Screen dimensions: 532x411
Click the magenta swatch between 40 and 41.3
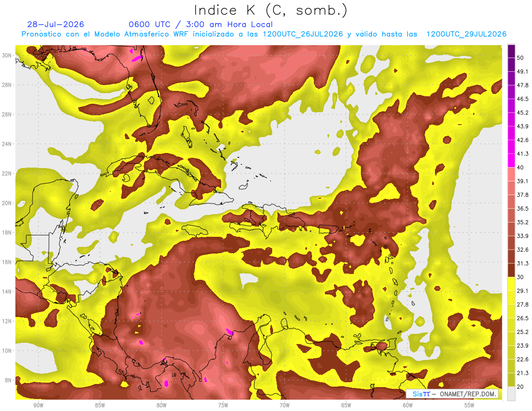click(511, 160)
